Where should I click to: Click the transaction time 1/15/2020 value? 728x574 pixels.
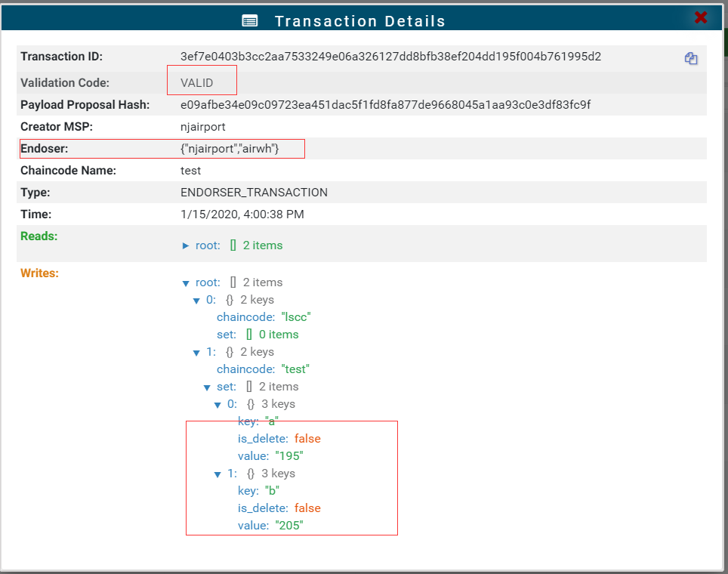tap(242, 214)
